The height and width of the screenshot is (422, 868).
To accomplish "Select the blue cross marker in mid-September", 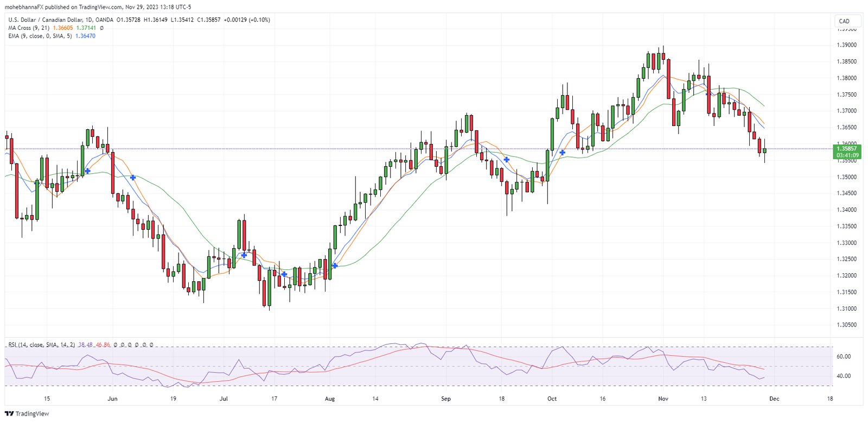I will [506, 160].
